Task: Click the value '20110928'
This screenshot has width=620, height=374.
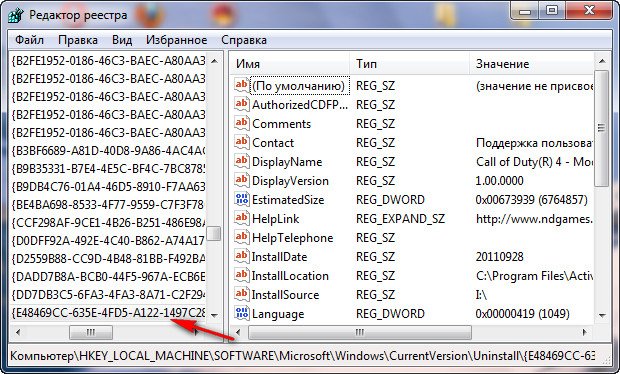Action: [499, 256]
